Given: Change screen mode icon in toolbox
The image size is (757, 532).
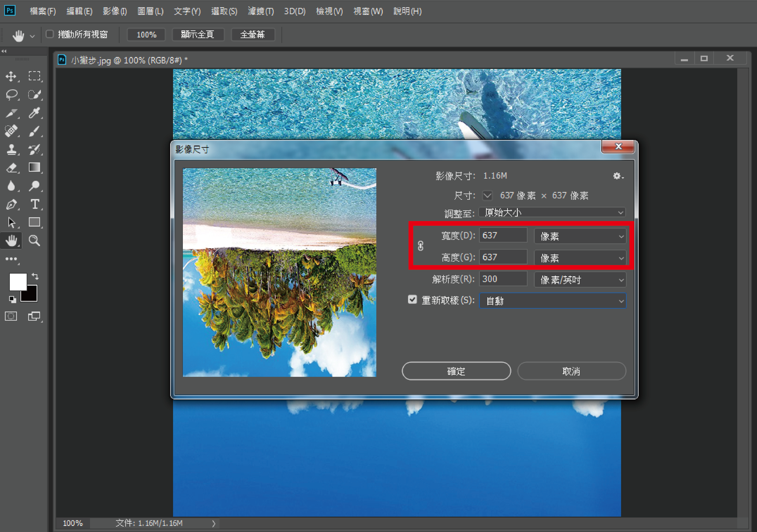Looking at the screenshot, I should pos(34,317).
